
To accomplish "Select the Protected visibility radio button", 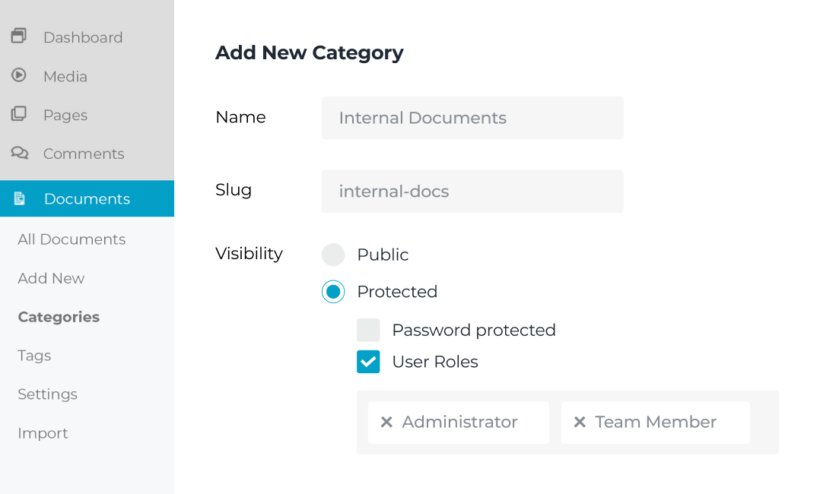I will [333, 292].
